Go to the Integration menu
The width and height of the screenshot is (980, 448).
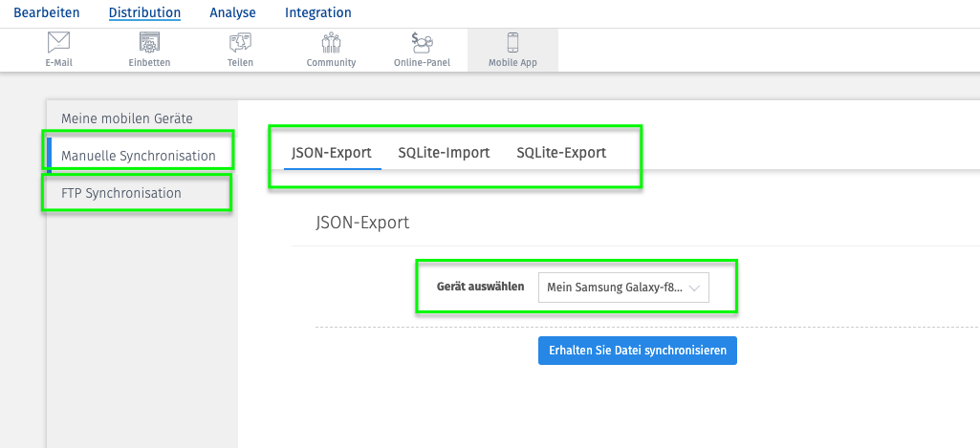pos(318,12)
